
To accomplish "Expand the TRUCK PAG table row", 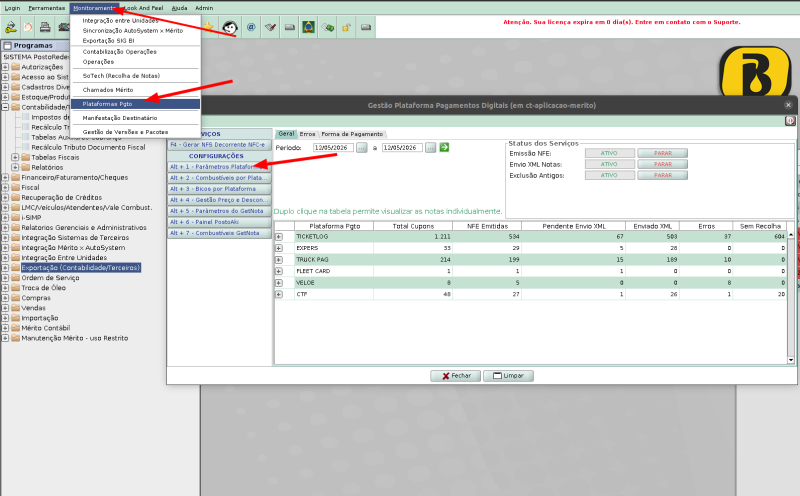I will tap(279, 260).
